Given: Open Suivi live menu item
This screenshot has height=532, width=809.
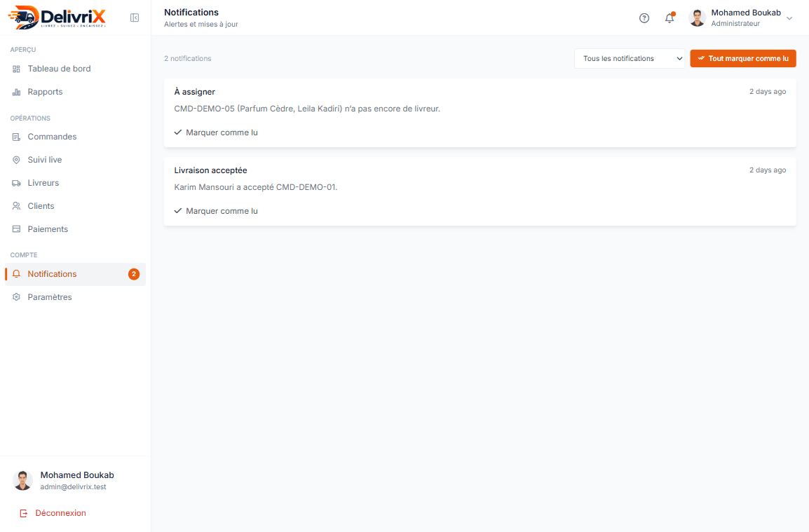Looking at the screenshot, I should pyautogui.click(x=75, y=160).
